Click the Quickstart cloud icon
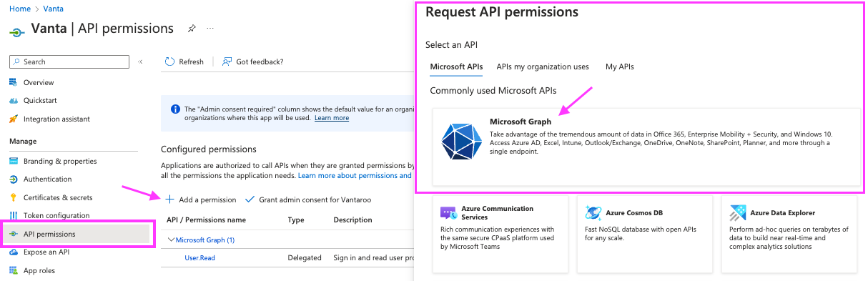 [x=14, y=101]
